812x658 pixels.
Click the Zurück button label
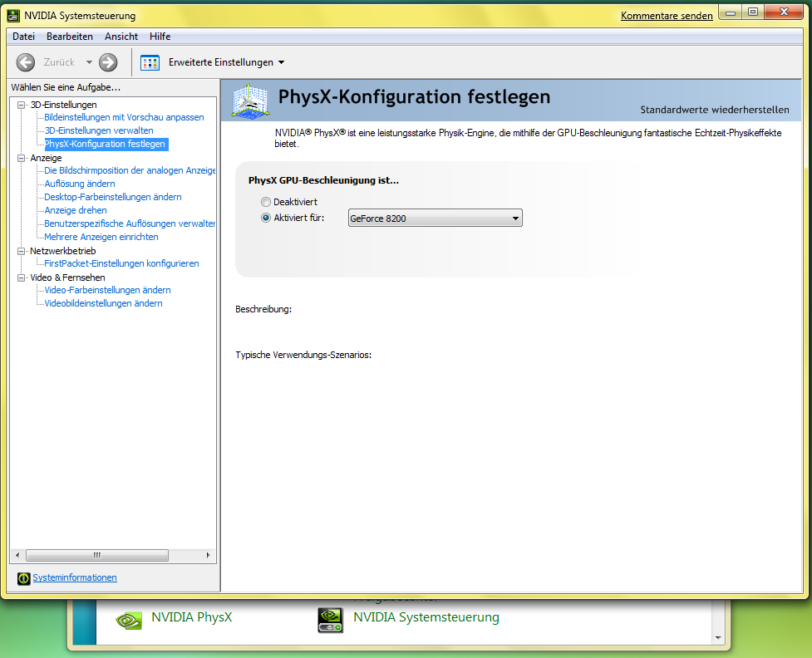click(59, 62)
